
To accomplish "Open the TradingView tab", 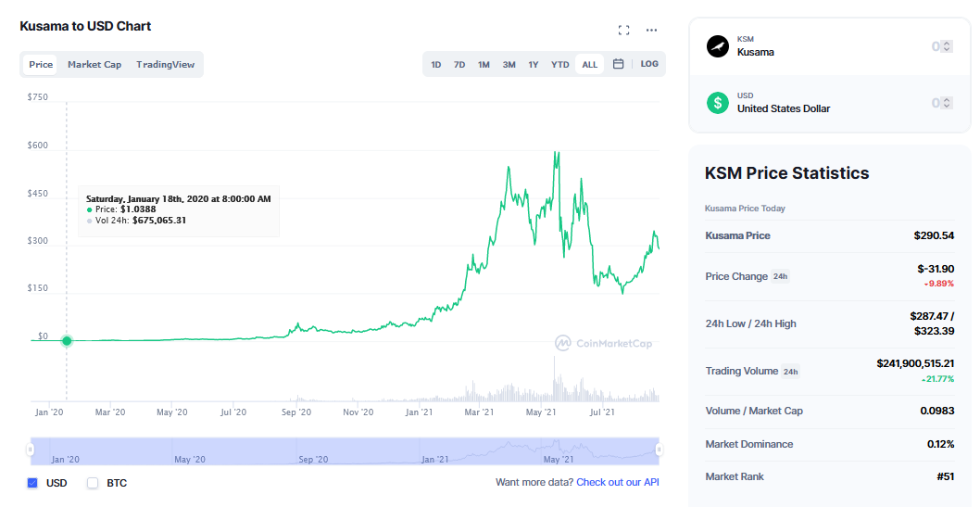I will point(165,65).
